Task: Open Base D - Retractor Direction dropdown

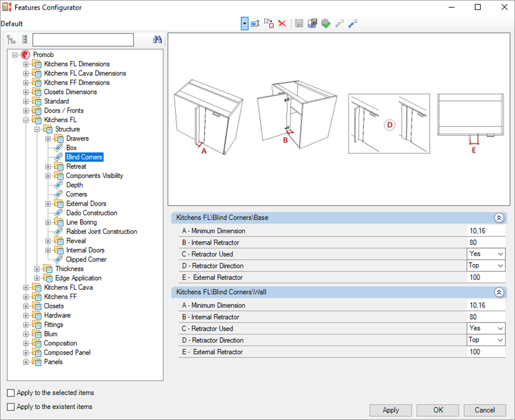Action: click(500, 266)
